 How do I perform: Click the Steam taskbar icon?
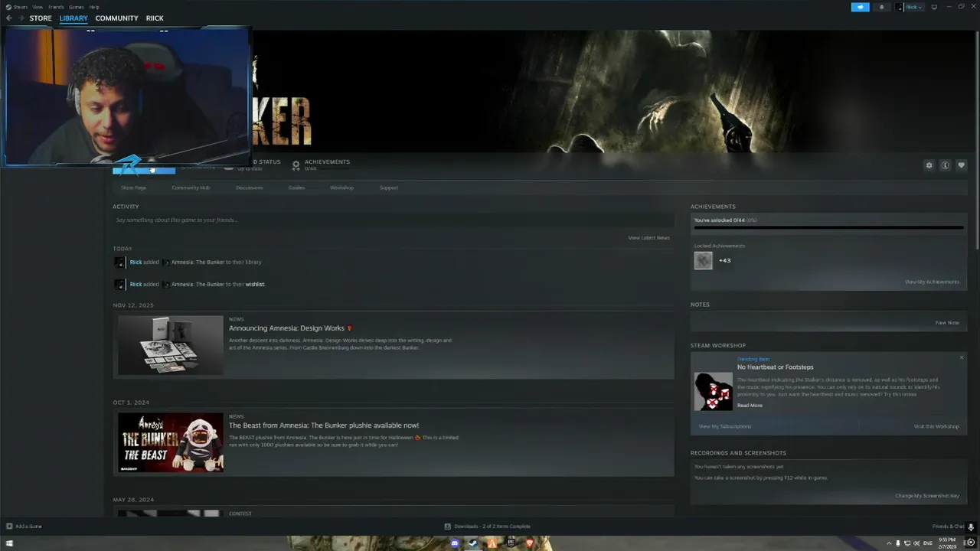click(473, 543)
